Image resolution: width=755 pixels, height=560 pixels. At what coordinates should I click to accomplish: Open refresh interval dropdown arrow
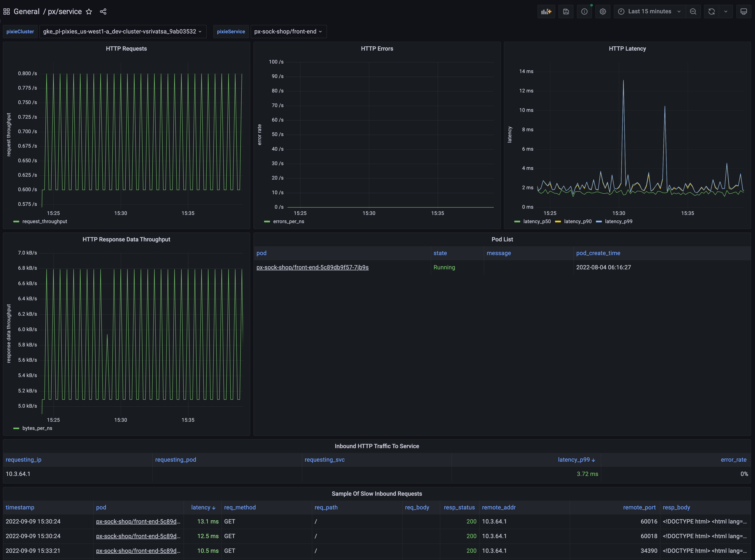[726, 12]
